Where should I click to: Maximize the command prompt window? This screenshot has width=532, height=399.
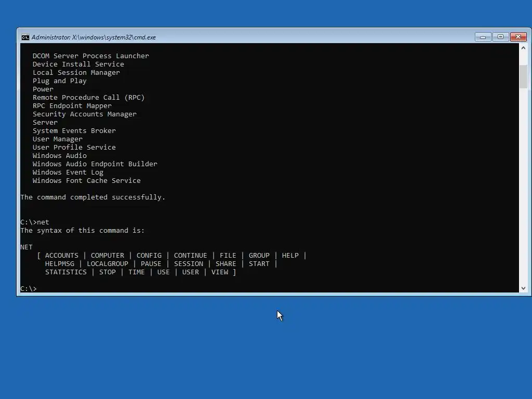500,37
